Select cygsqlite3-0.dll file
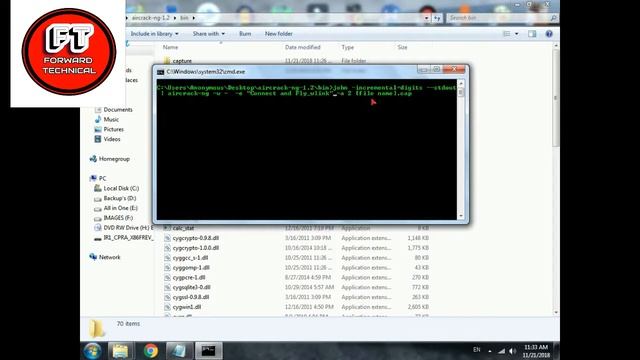640x360 pixels. (x=191, y=287)
